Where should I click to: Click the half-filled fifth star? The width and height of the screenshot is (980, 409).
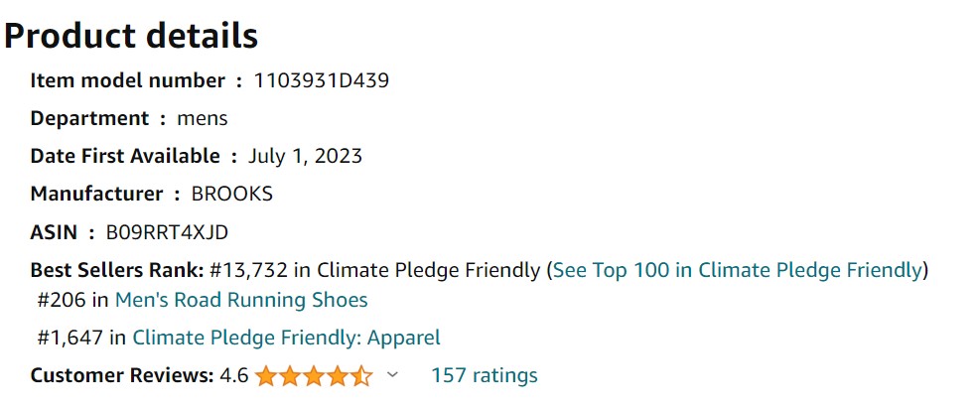pos(361,376)
